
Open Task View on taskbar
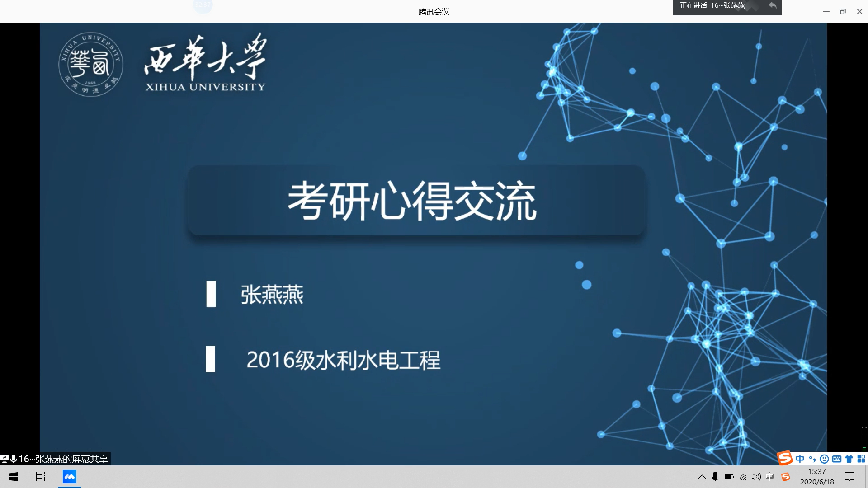pos(41,477)
